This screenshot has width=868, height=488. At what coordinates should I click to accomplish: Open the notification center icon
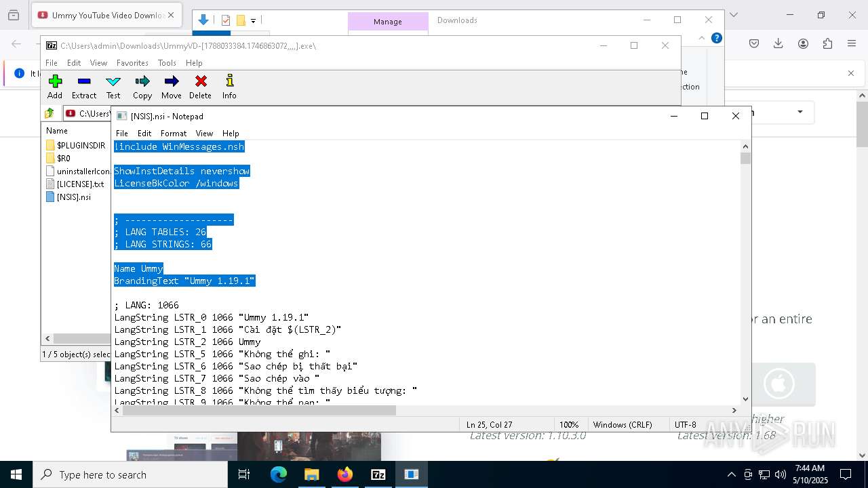(846, 474)
